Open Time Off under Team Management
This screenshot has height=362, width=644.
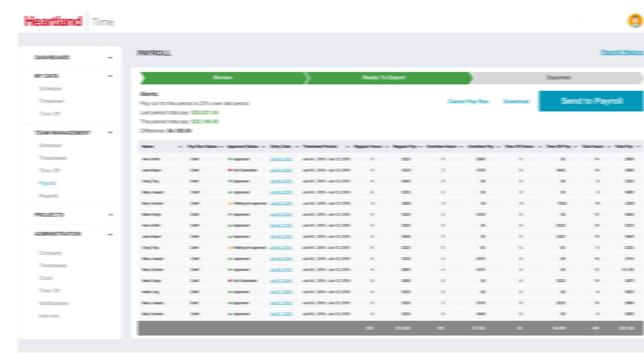point(50,171)
